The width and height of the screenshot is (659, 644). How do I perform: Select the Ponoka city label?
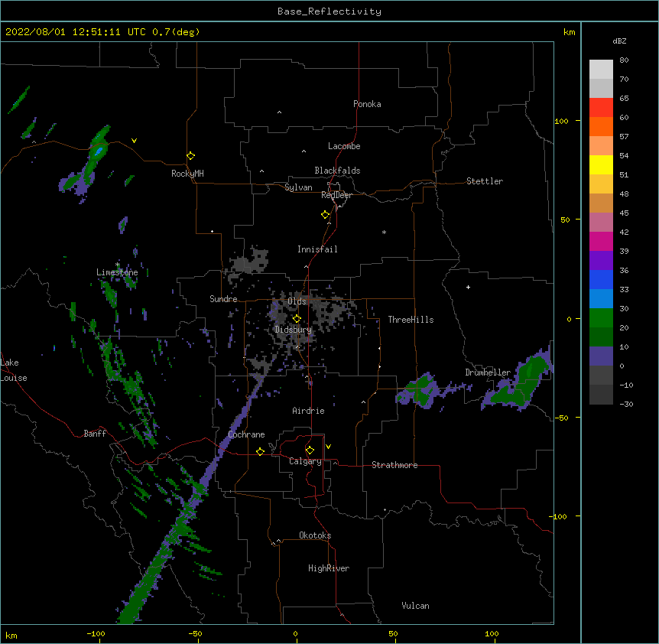pos(367,104)
